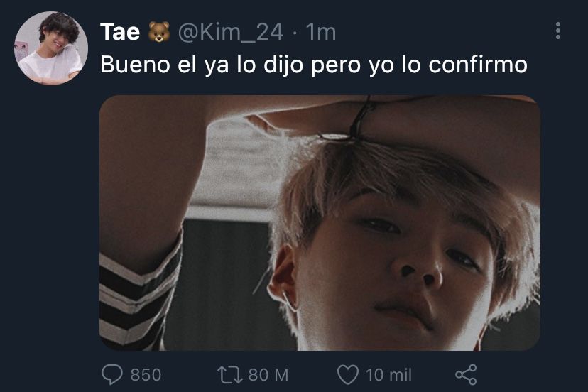Screen dimensions: 588x392
Task: Like the tweet with the heart icon
Action: click(x=348, y=375)
